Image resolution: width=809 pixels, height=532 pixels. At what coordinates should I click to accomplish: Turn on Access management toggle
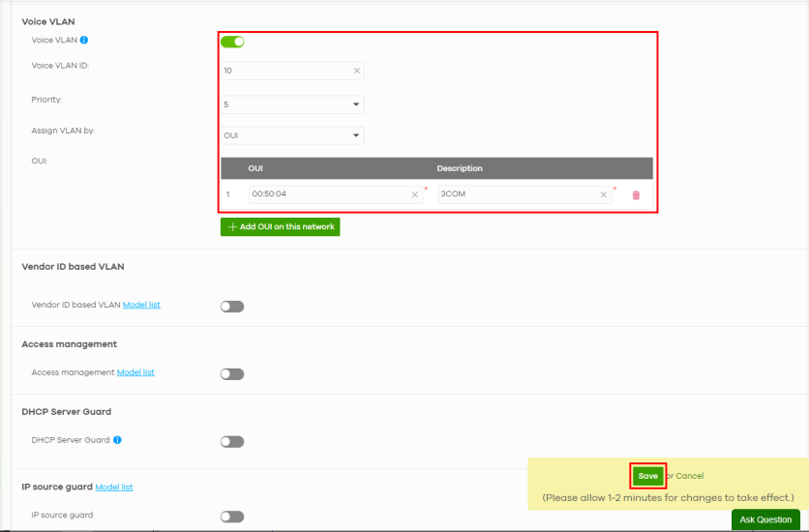232,374
